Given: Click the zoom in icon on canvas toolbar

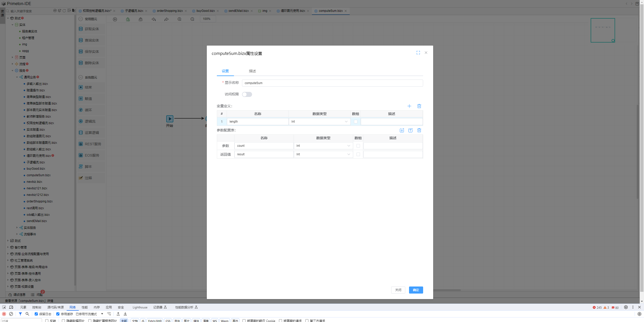Looking at the screenshot, I should (179, 19).
